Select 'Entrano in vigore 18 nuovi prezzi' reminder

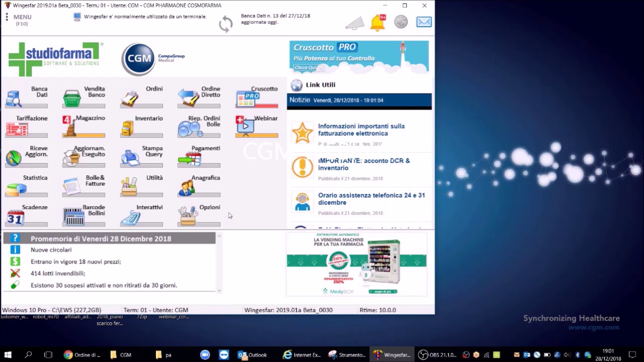(x=76, y=261)
